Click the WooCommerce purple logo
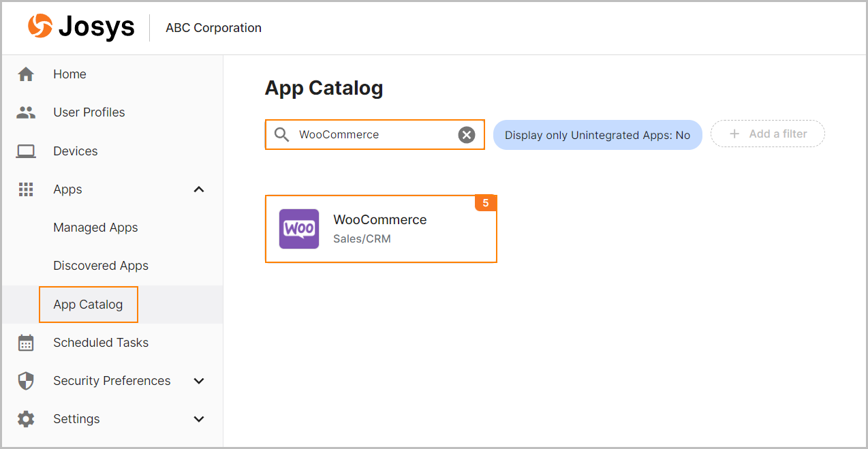The height and width of the screenshot is (449, 868). point(299,229)
